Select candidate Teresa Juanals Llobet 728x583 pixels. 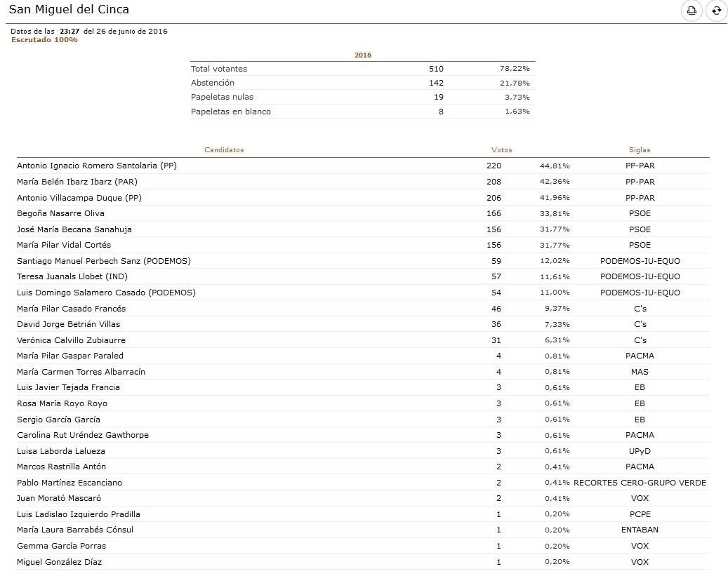(x=72, y=276)
